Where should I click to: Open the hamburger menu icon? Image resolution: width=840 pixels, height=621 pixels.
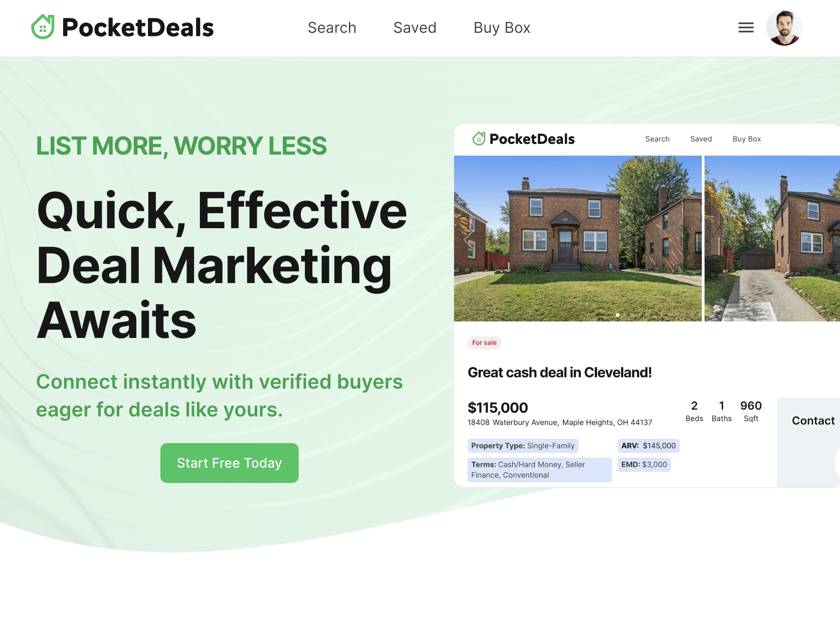click(x=746, y=28)
